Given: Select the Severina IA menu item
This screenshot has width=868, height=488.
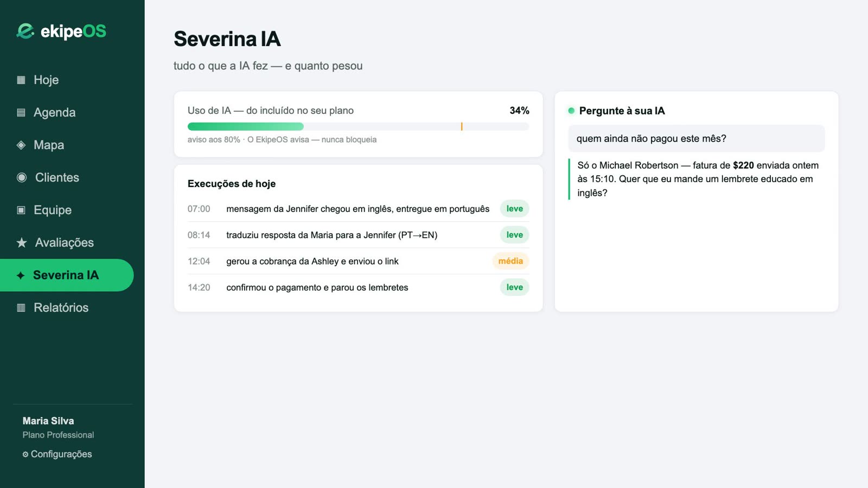Looking at the screenshot, I should (x=67, y=275).
